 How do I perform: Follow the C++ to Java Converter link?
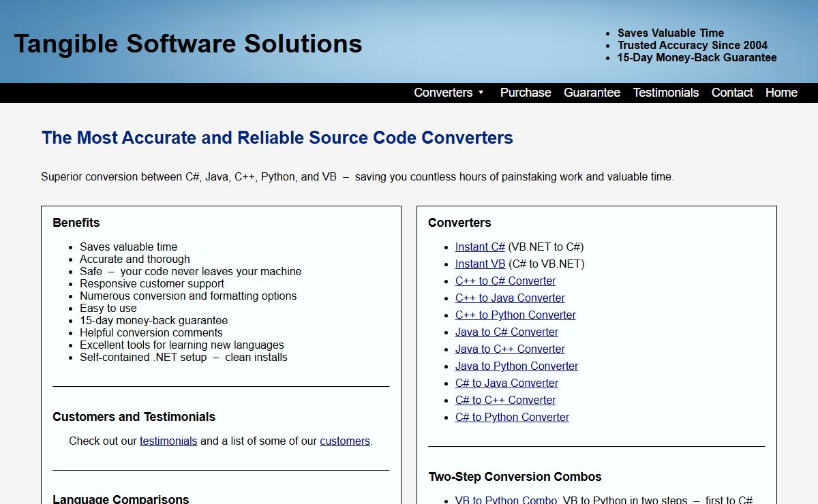click(510, 298)
